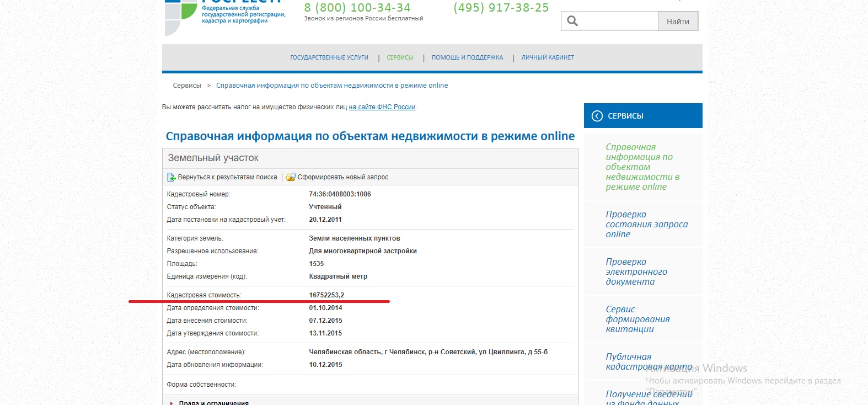Screen dimensions: 868x405
Task: Click the return-to-search-results page icon
Action: (172, 177)
